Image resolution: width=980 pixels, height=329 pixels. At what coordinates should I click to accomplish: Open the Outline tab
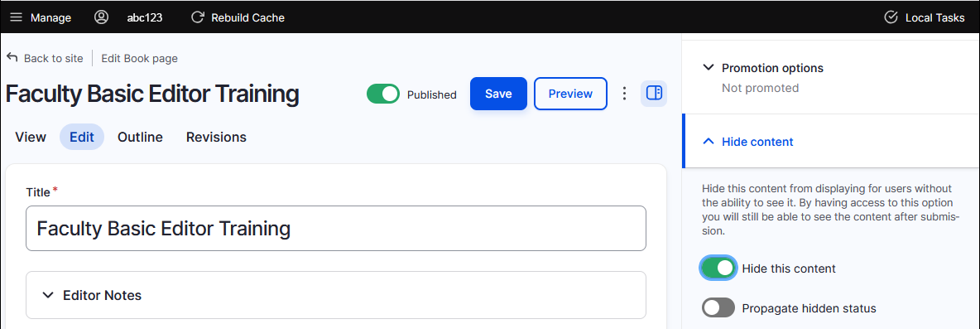pos(140,137)
